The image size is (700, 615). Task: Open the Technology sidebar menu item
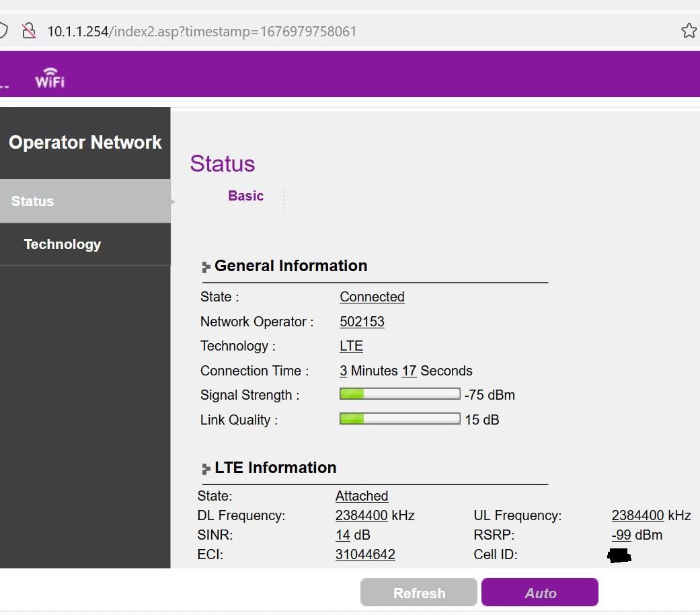[62, 244]
